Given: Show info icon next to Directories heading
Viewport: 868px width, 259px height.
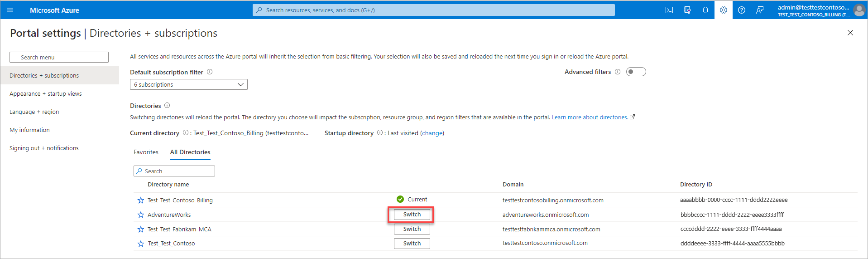Looking at the screenshot, I should click(x=167, y=105).
